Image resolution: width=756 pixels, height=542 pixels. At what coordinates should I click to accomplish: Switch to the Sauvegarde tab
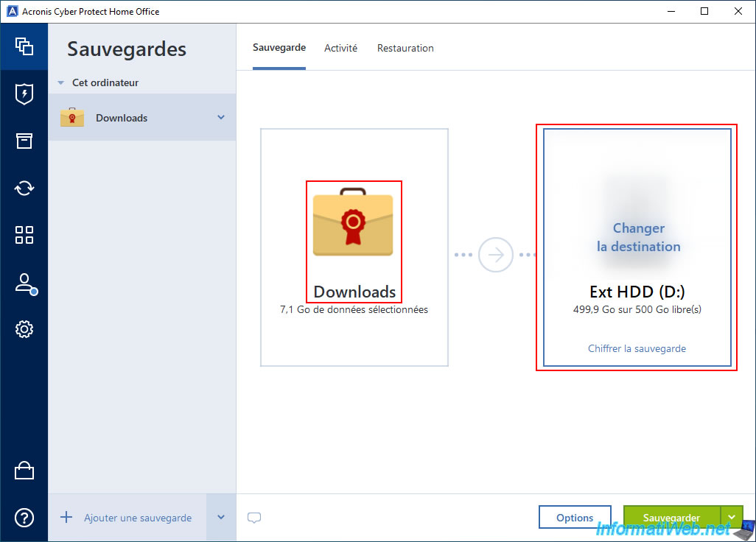279,48
